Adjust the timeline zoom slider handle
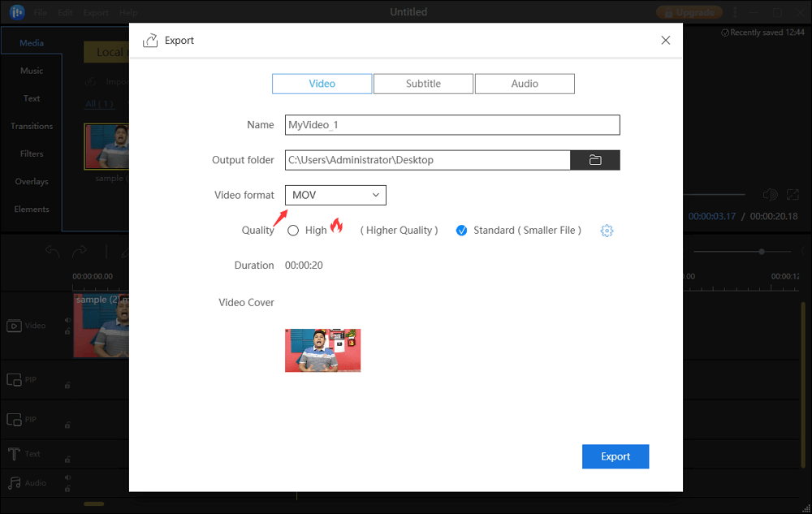Viewport: 812px width, 514px height. (762, 252)
